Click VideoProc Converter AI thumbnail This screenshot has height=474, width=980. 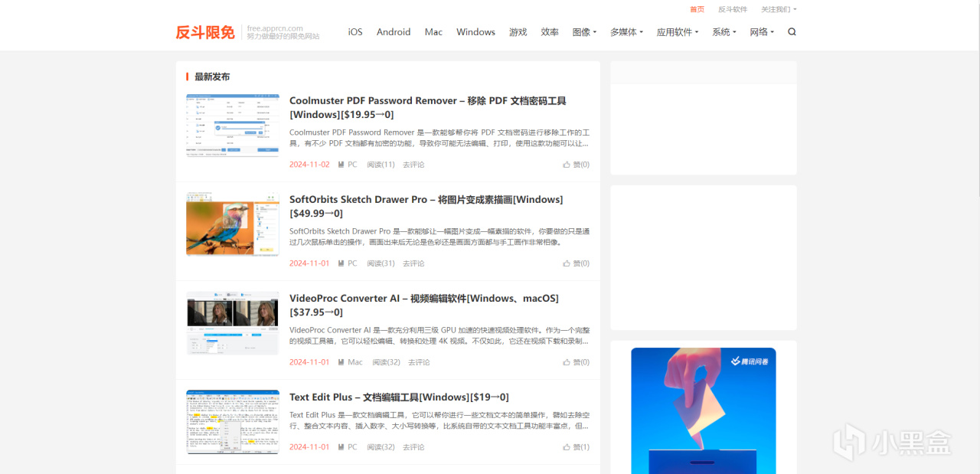tap(233, 323)
